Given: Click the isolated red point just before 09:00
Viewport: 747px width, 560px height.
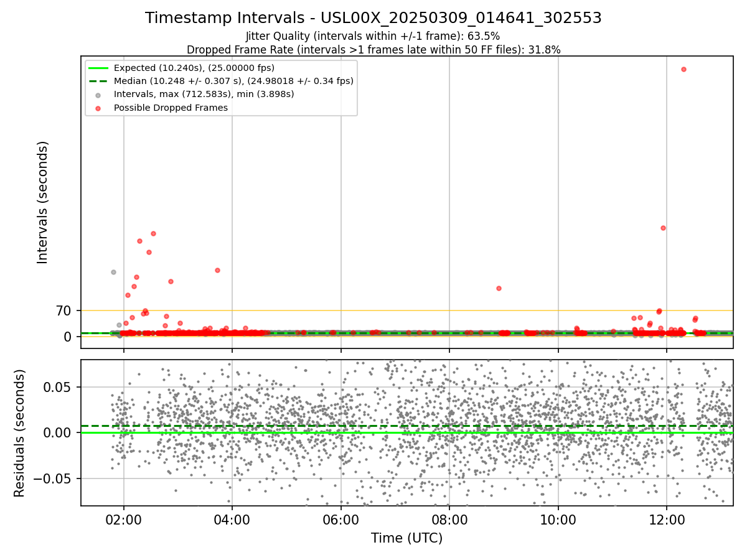Looking at the screenshot, I should tap(499, 288).
